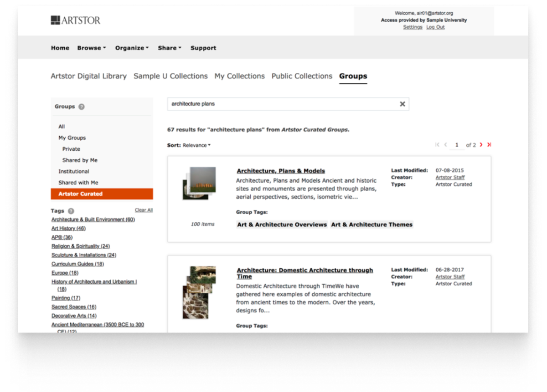Click the Art & Architecture Overviews group tag
Viewport: 547px width, 392px height.
point(282,224)
